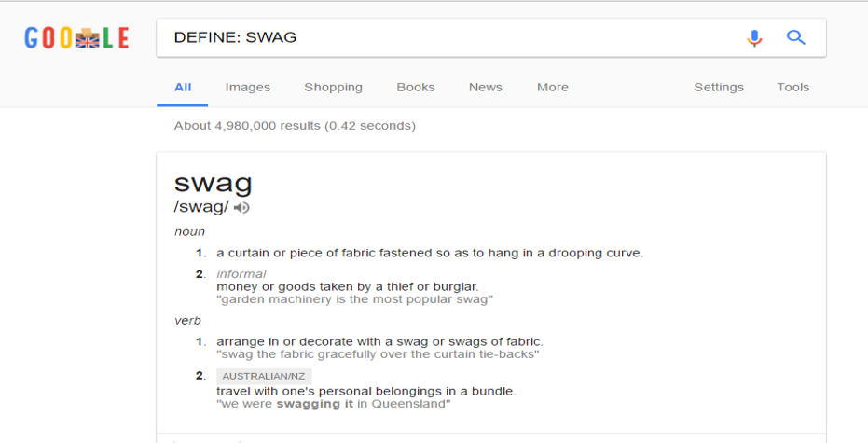This screenshot has height=443, width=868.
Task: Play the swag pronunciation audio
Action: pyautogui.click(x=242, y=207)
